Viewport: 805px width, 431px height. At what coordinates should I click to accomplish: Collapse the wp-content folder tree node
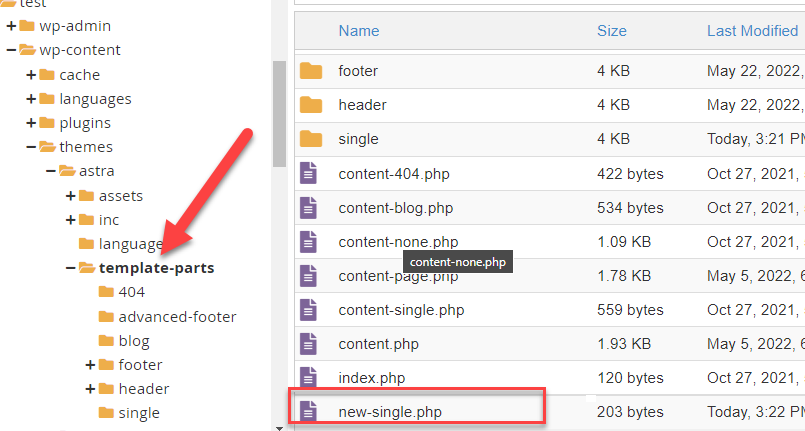click(11, 50)
